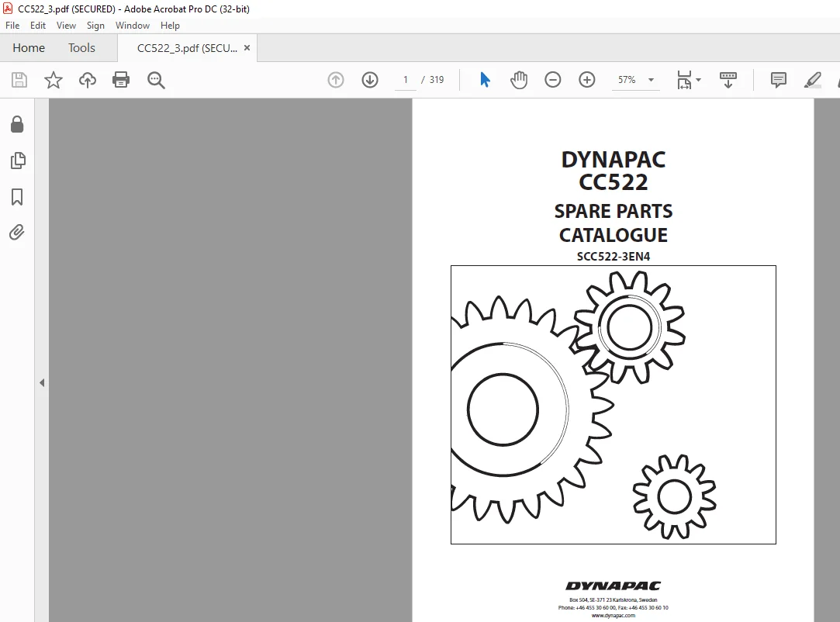Open the Window menu
The image size is (840, 622).
tap(133, 25)
